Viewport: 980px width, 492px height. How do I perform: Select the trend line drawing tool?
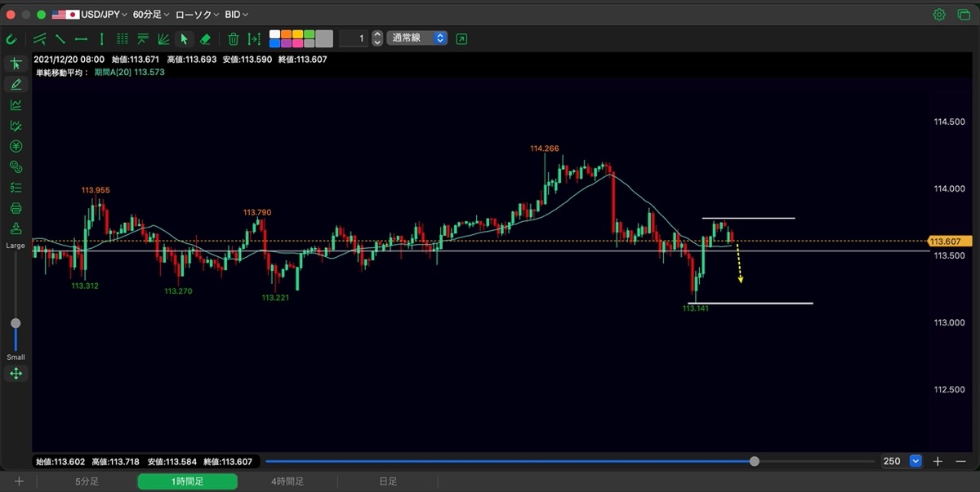[60, 38]
